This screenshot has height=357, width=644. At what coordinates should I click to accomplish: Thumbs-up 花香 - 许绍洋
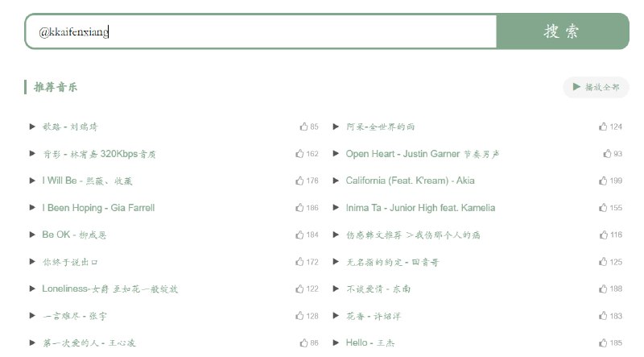603,316
